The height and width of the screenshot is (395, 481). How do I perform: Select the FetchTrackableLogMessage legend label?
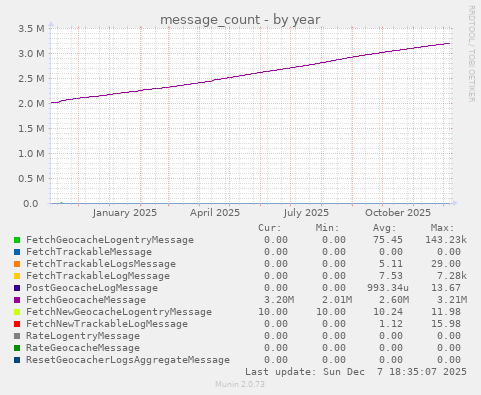point(98,276)
